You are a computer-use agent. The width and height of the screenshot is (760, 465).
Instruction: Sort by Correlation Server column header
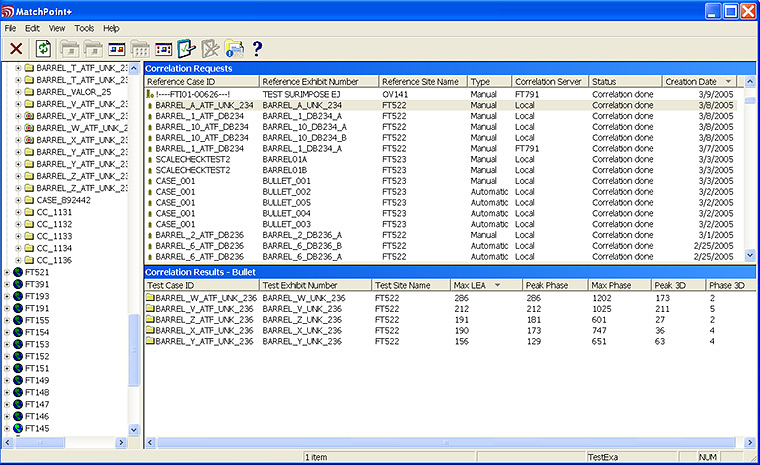(550, 81)
